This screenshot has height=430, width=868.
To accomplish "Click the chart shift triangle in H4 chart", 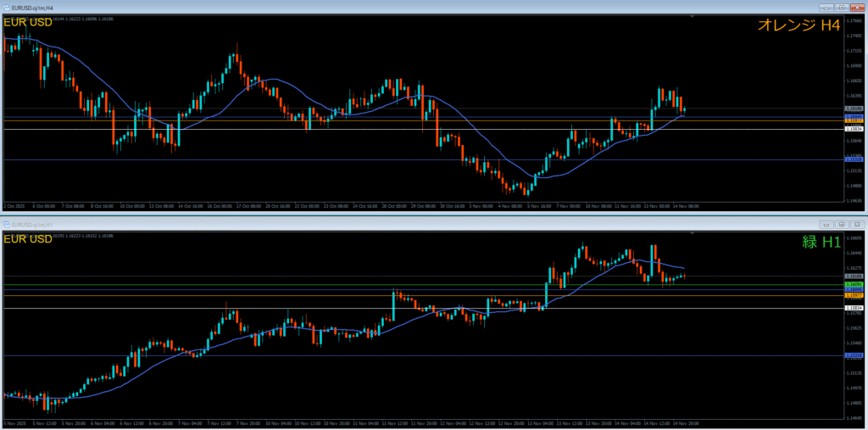I will coord(692,17).
